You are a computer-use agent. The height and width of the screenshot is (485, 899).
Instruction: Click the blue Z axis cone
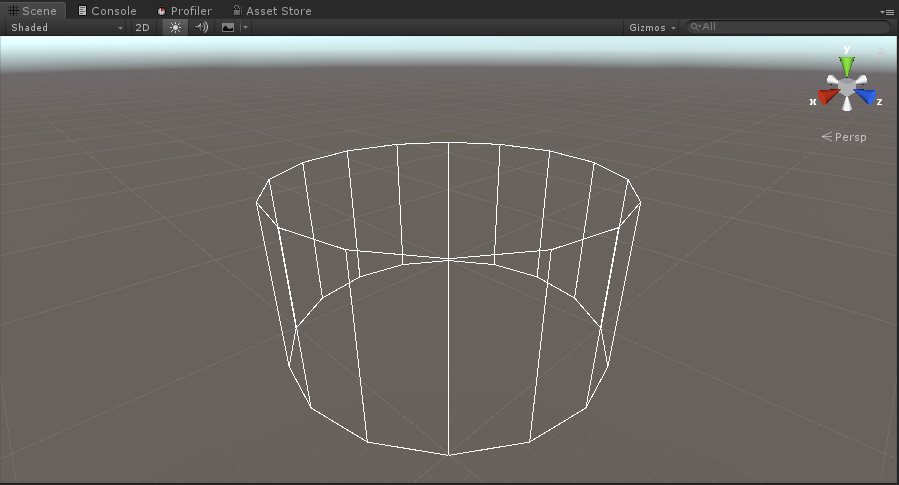(x=866, y=96)
